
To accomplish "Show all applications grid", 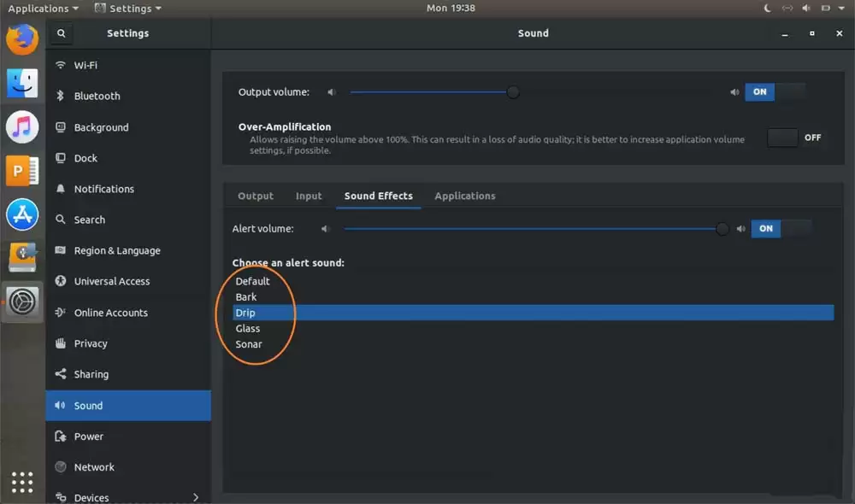I will (x=22, y=482).
